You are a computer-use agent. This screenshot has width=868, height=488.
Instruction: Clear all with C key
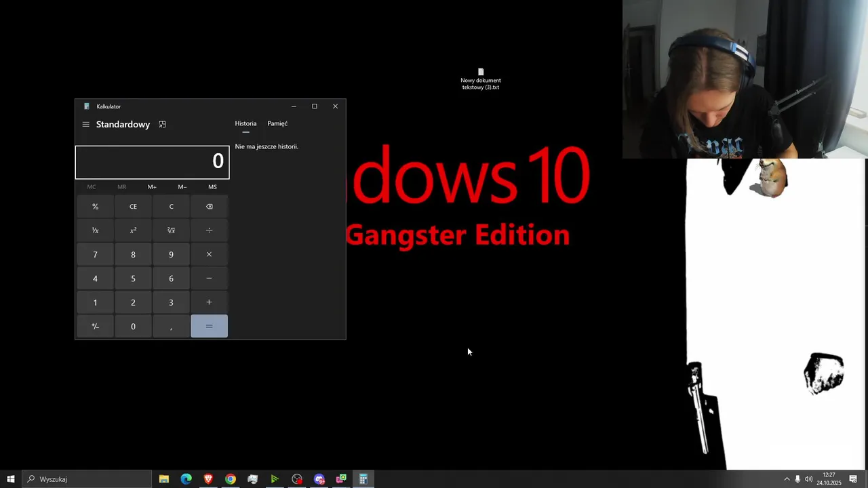click(171, 207)
